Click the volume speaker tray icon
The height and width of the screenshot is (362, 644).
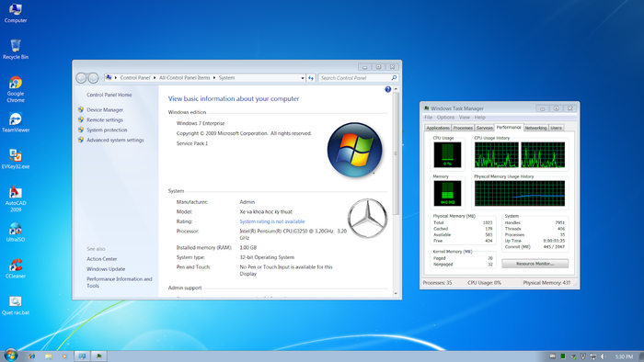603,356
